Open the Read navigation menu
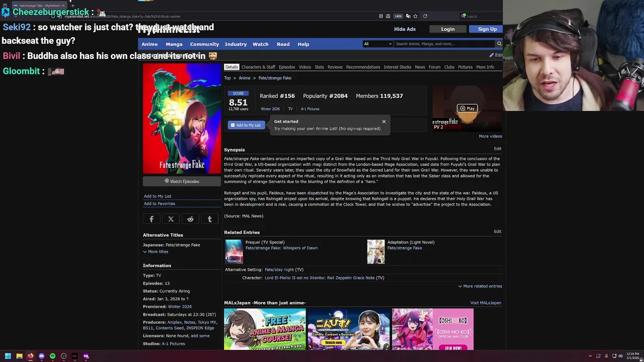Image resolution: width=644 pixels, height=362 pixels. (283, 44)
